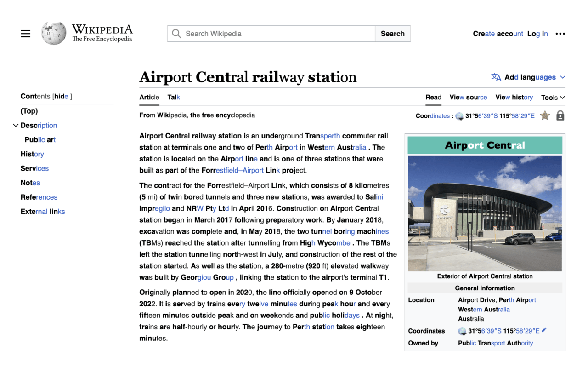Click the Wikipedia globe logo
The height and width of the screenshot is (368, 588).
(54, 34)
